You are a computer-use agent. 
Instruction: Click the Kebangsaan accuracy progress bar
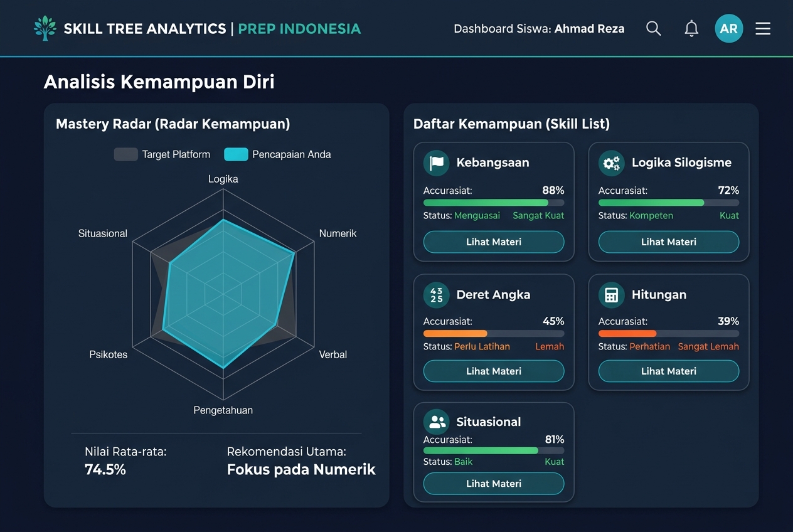click(x=494, y=203)
